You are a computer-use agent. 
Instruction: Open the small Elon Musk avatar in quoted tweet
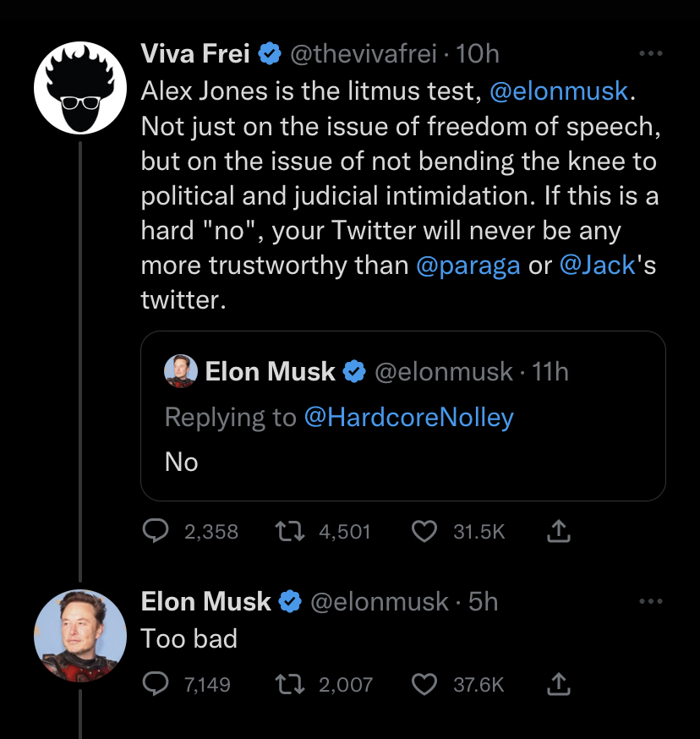click(x=181, y=371)
